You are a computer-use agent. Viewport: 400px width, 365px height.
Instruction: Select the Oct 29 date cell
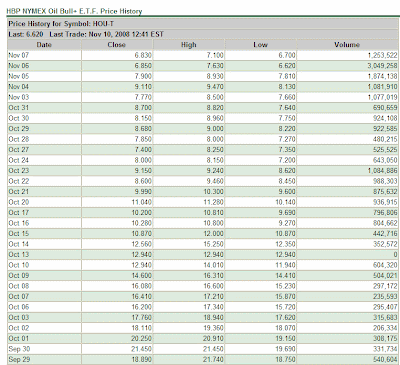pyautogui.click(x=44, y=129)
